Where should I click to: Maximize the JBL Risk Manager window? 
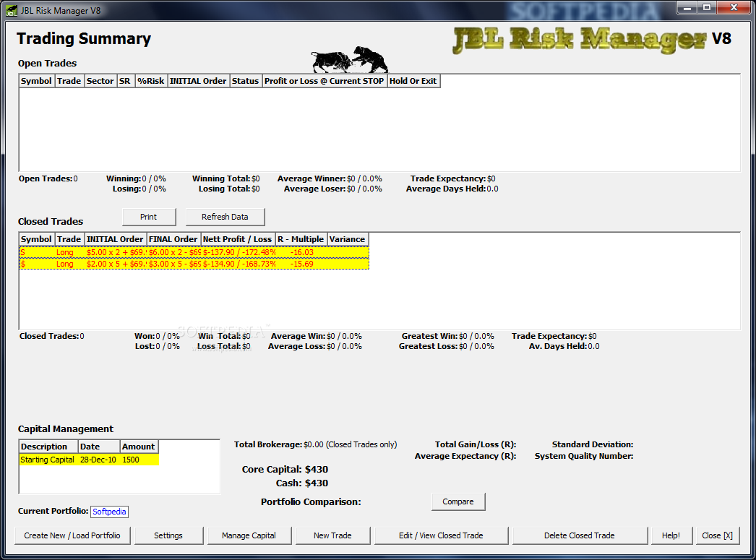tap(707, 8)
